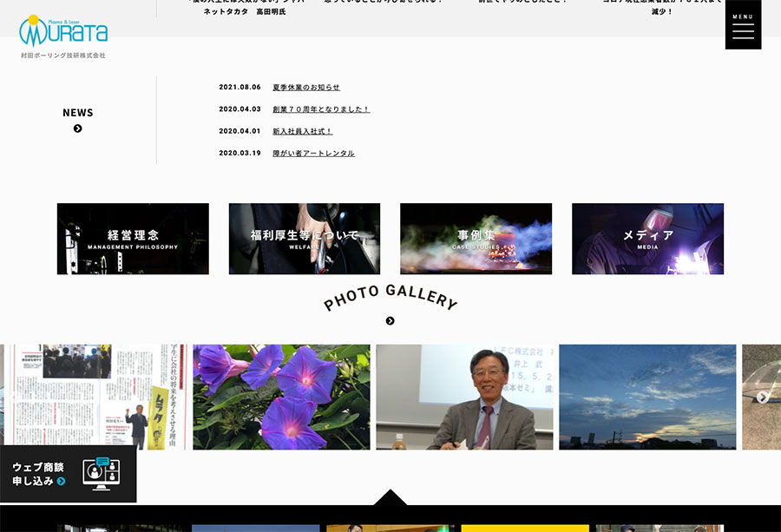Open the 新入社員入社式！ news article
781x532 pixels.
(302, 131)
